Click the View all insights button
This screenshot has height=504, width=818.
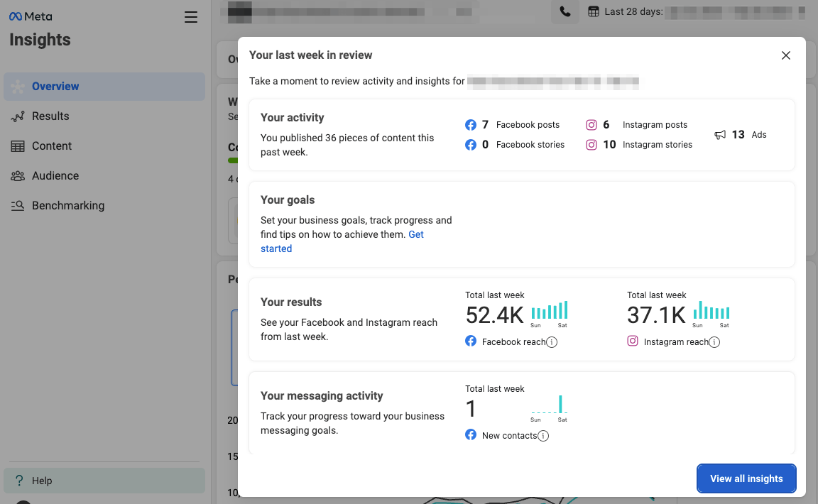pyautogui.click(x=746, y=478)
